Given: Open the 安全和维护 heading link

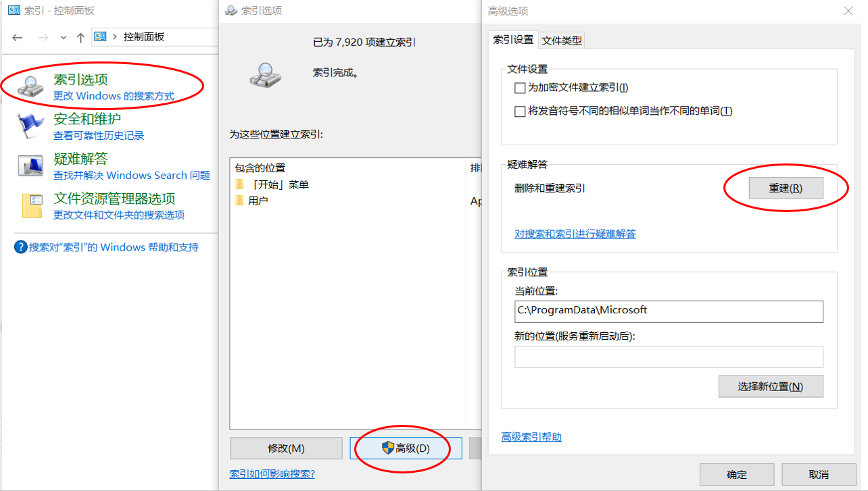Looking at the screenshot, I should pyautogui.click(x=87, y=119).
